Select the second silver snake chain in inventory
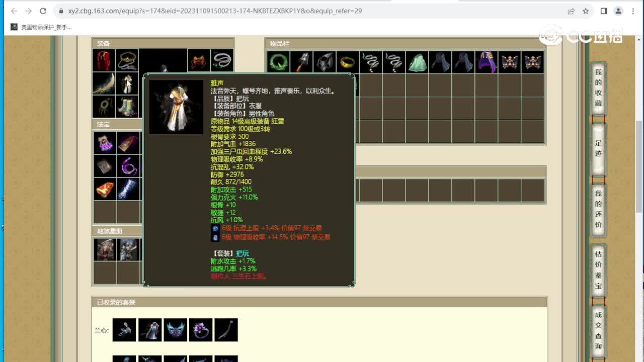This screenshot has height=362, width=644. coord(394,61)
